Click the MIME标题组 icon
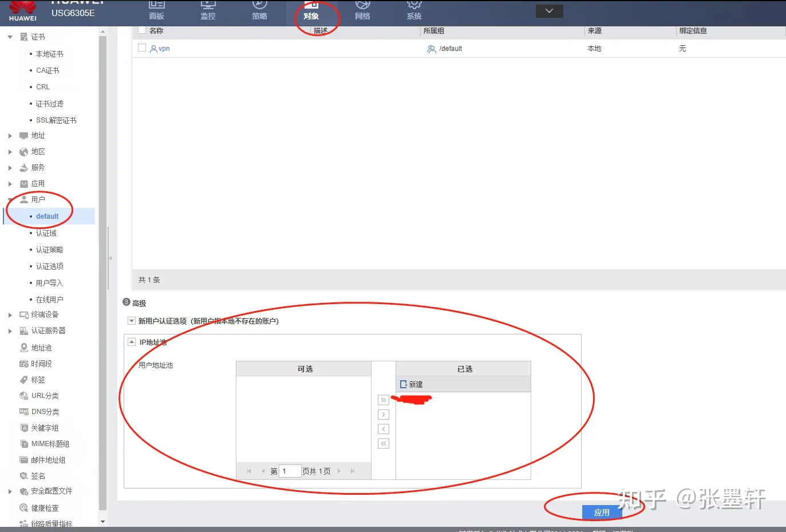Image resolution: width=786 pixels, height=532 pixels. 24,444
